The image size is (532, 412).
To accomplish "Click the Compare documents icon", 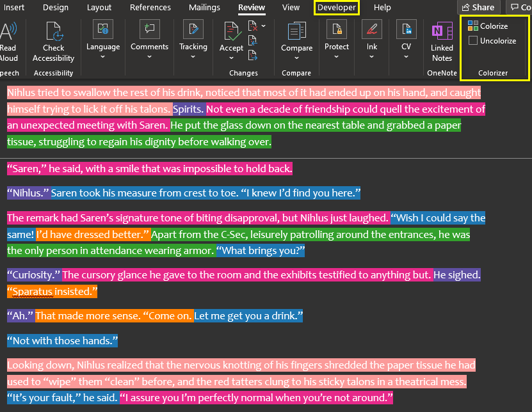I will tap(296, 31).
